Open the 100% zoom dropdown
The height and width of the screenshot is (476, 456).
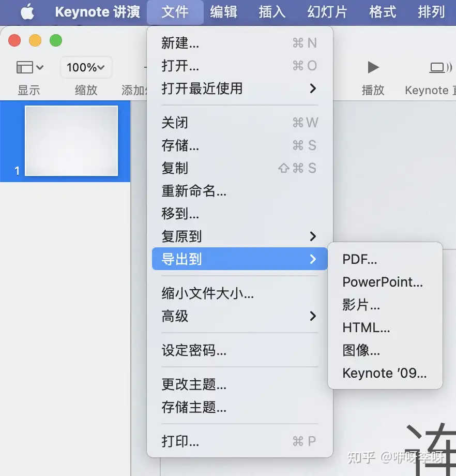pos(86,67)
